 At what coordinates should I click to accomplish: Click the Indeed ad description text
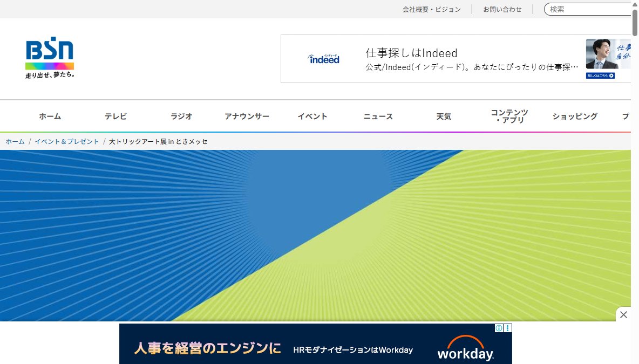click(x=472, y=67)
